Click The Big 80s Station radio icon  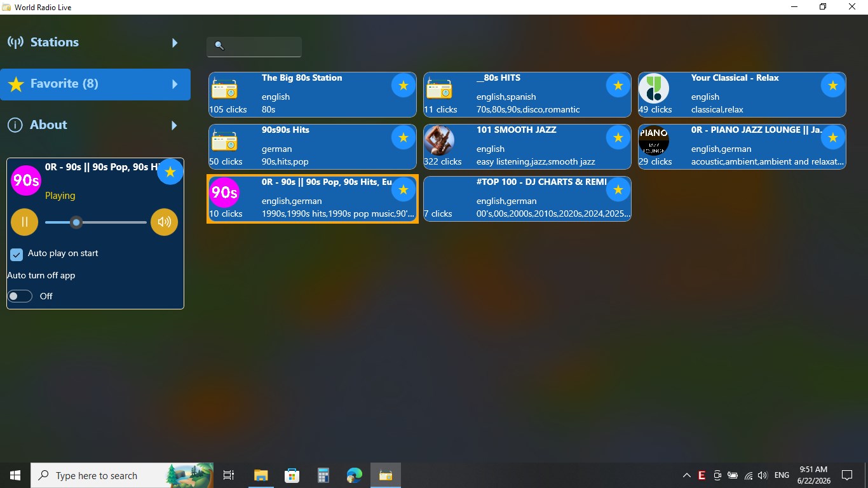[x=224, y=89]
